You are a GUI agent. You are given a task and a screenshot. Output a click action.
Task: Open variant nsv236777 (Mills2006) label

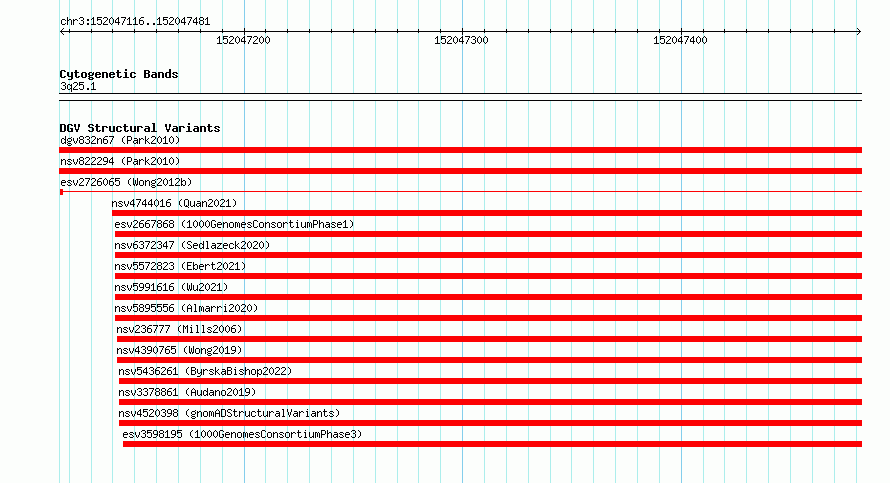click(179, 329)
